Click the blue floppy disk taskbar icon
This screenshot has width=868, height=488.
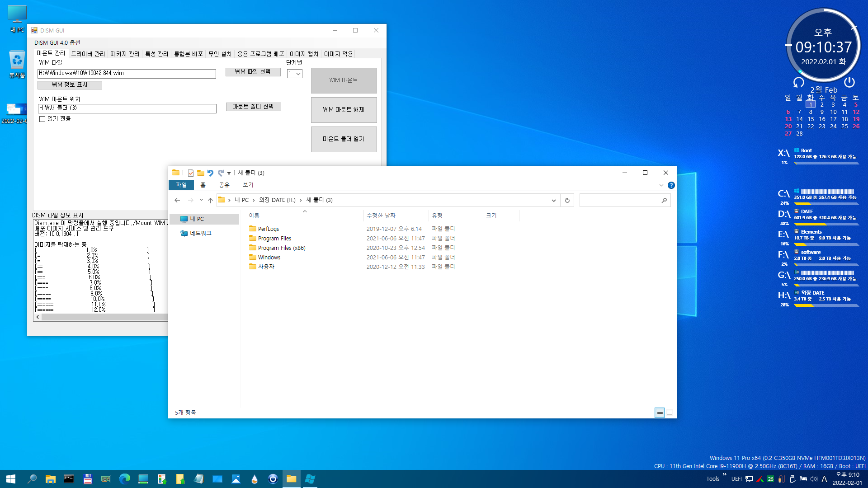[87, 479]
